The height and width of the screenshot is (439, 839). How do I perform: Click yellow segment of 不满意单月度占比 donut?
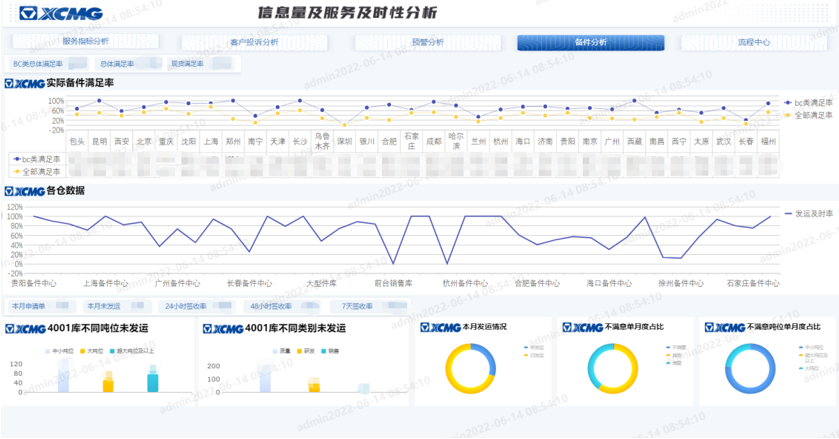[x=632, y=375]
